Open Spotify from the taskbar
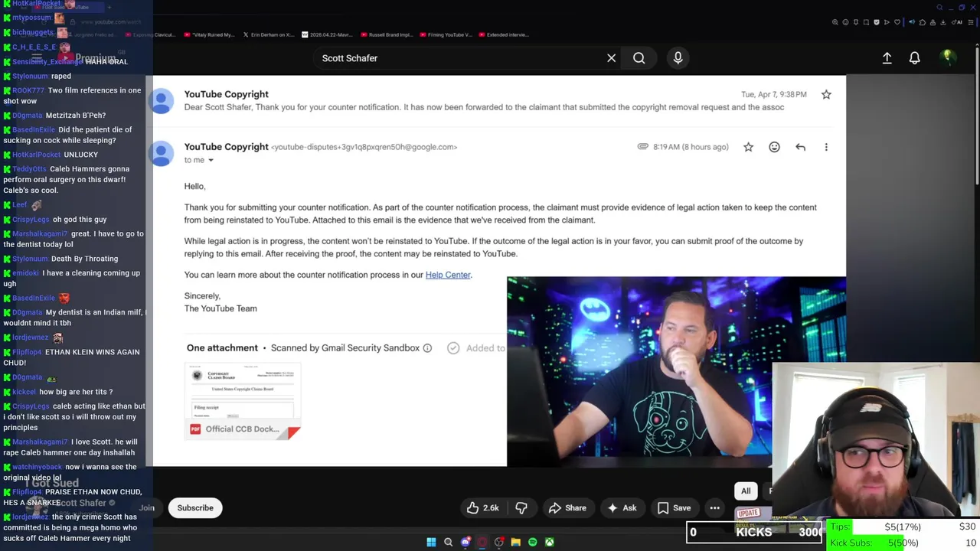The height and width of the screenshot is (551, 980). (533, 543)
